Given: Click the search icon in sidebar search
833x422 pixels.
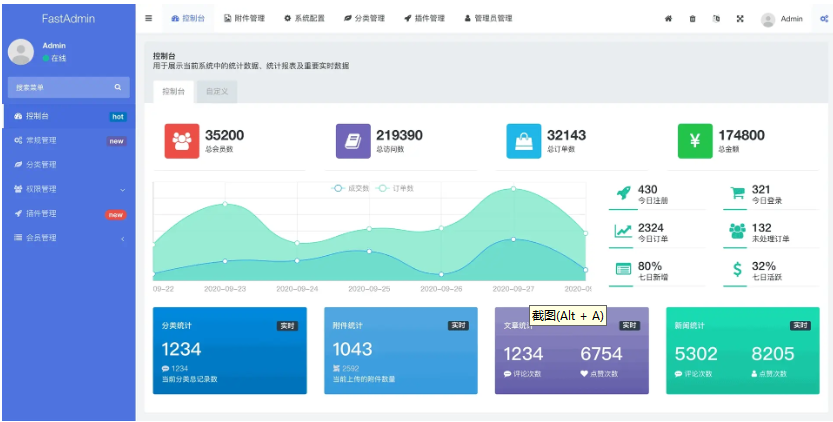Looking at the screenshot, I should 117,88.
